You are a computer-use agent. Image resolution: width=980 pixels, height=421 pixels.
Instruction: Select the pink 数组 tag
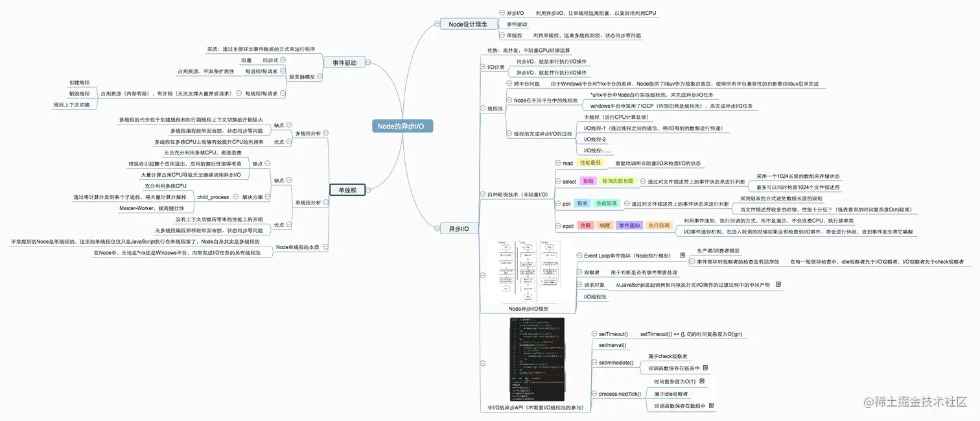click(x=588, y=182)
